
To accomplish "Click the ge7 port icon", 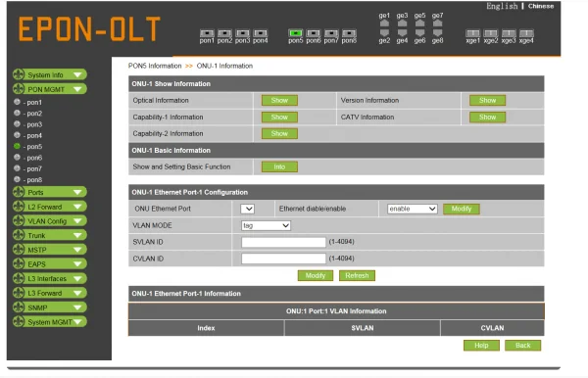I will (x=438, y=23).
